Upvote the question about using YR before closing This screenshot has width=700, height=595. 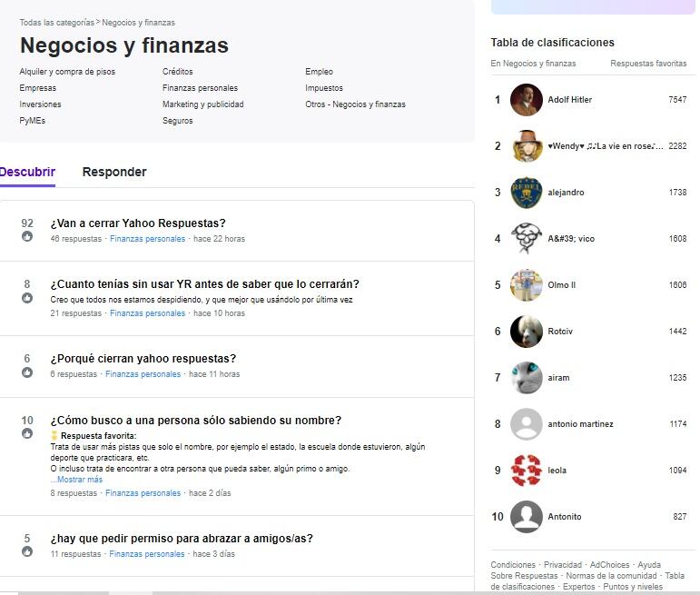pyautogui.click(x=27, y=298)
